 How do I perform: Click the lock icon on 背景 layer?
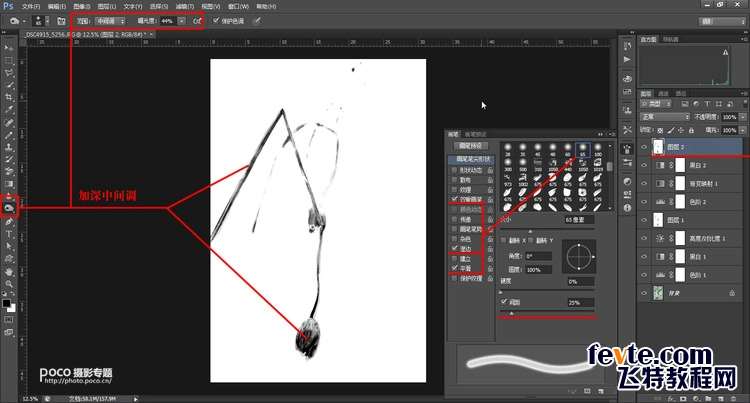coord(732,293)
